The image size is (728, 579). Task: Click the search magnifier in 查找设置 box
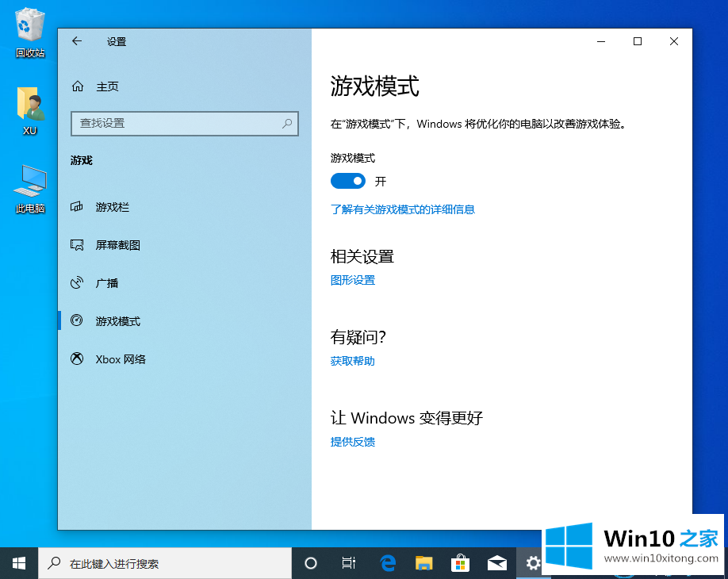tap(287, 123)
